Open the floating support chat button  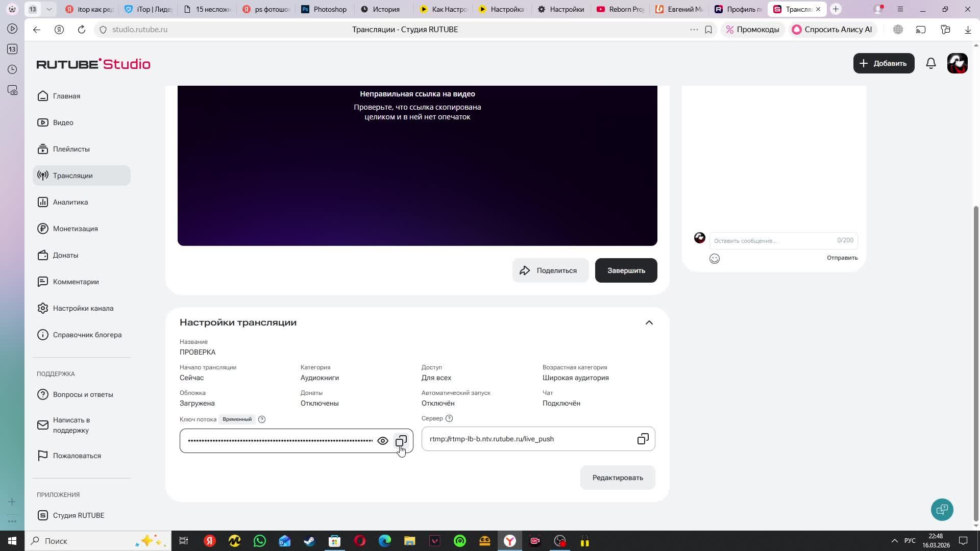[942, 509]
